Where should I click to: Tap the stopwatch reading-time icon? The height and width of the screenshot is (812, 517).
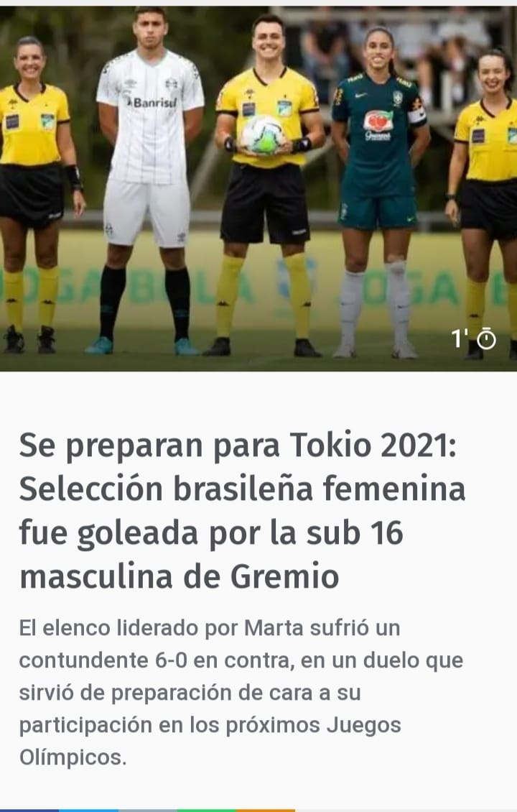click(486, 339)
